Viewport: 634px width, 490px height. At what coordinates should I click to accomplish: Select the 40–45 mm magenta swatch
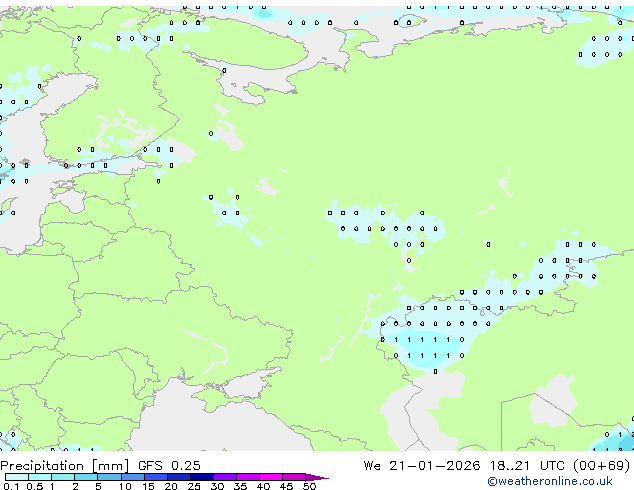[x=271, y=477]
